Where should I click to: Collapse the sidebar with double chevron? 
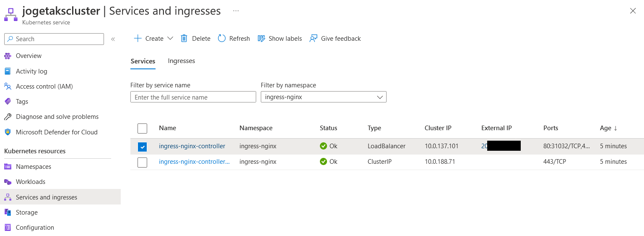[x=113, y=39]
